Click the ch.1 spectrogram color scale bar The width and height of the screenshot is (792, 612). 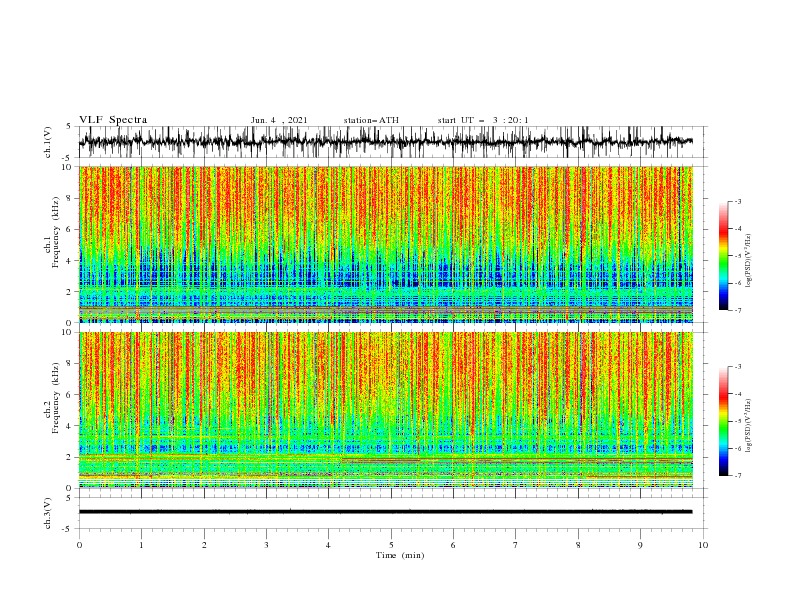pyautogui.click(x=723, y=256)
